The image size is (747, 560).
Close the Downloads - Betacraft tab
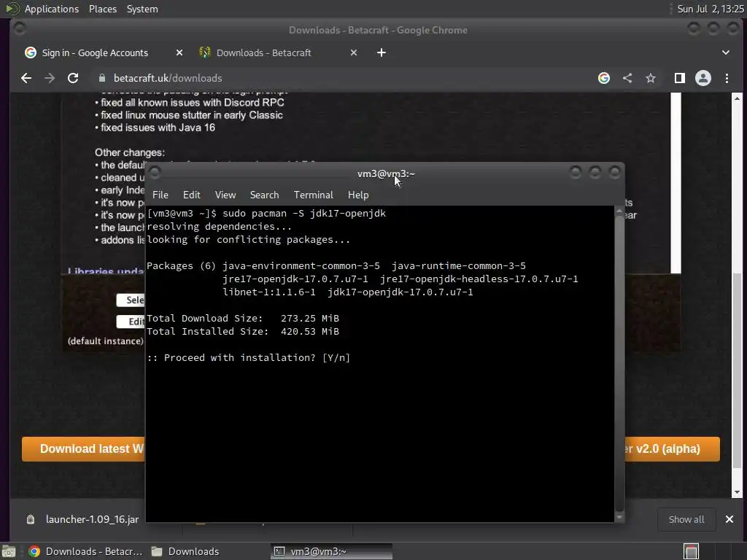[354, 52]
